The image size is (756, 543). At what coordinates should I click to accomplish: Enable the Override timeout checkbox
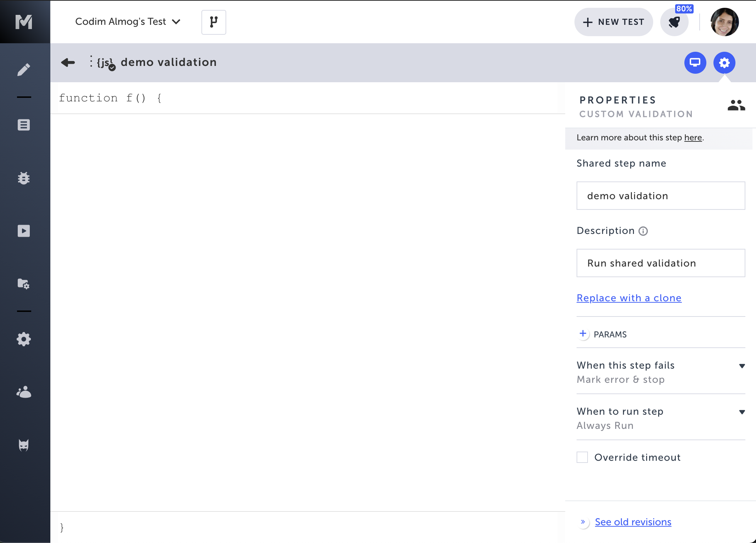(x=582, y=457)
